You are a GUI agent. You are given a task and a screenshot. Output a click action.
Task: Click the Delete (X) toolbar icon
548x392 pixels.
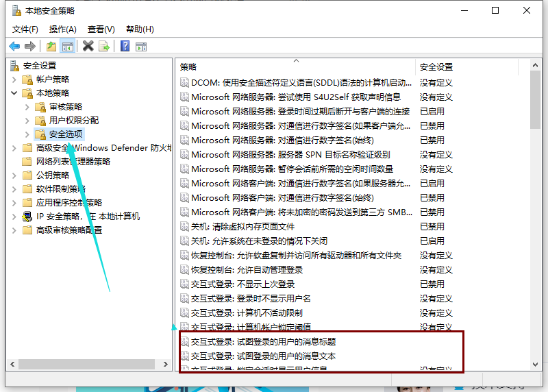point(88,46)
